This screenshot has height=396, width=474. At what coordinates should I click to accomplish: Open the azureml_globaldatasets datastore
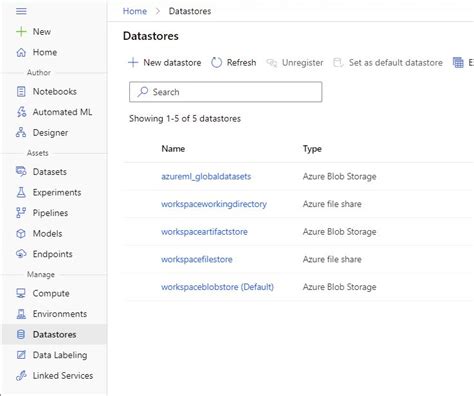pos(206,176)
